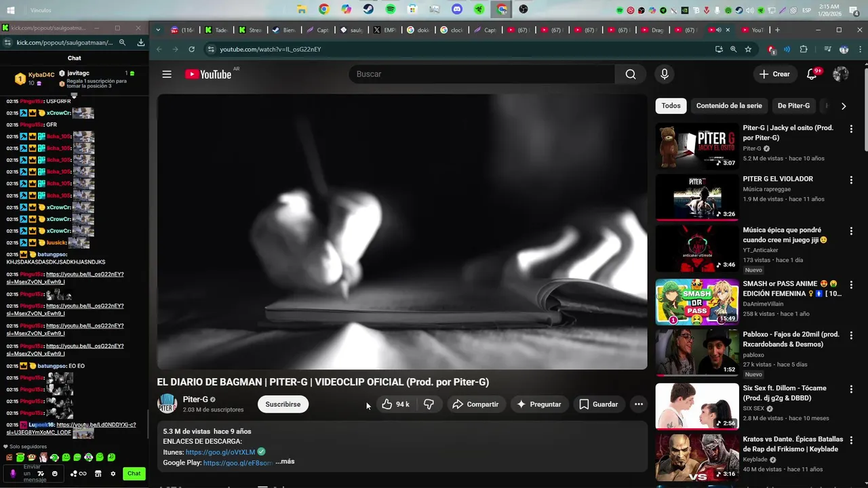
Task: Open the Piter-G channel avatar
Action: click(167, 404)
